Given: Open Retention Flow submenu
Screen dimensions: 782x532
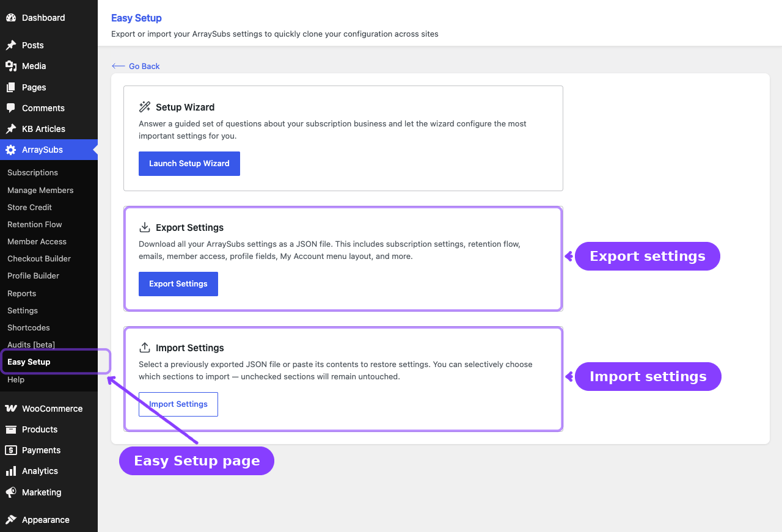Looking at the screenshot, I should coord(49,224).
